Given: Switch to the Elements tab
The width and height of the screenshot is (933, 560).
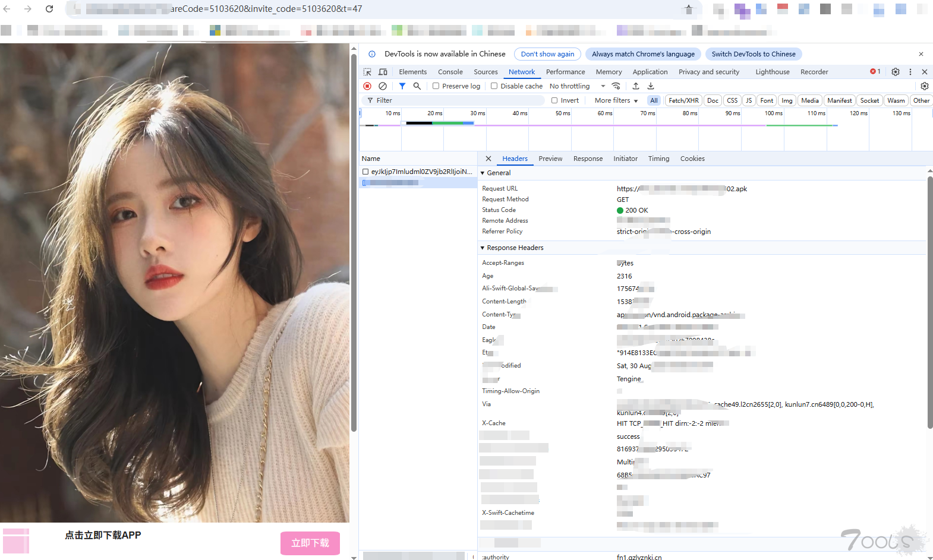Looking at the screenshot, I should click(x=413, y=72).
